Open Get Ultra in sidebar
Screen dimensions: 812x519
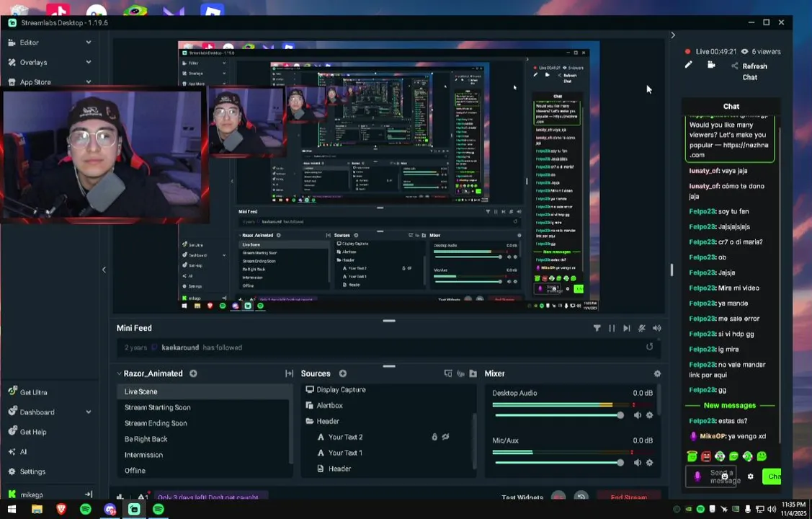coord(28,392)
